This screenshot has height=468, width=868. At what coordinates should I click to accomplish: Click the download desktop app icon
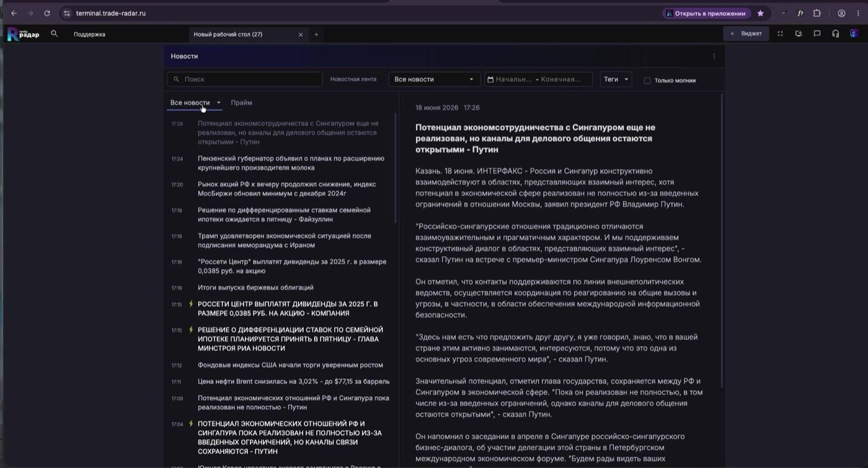pos(799,34)
